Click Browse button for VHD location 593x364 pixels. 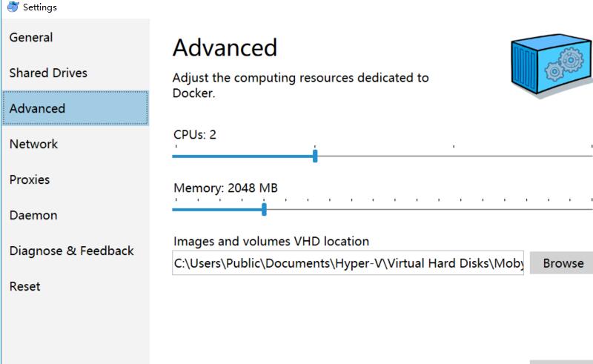pos(562,262)
